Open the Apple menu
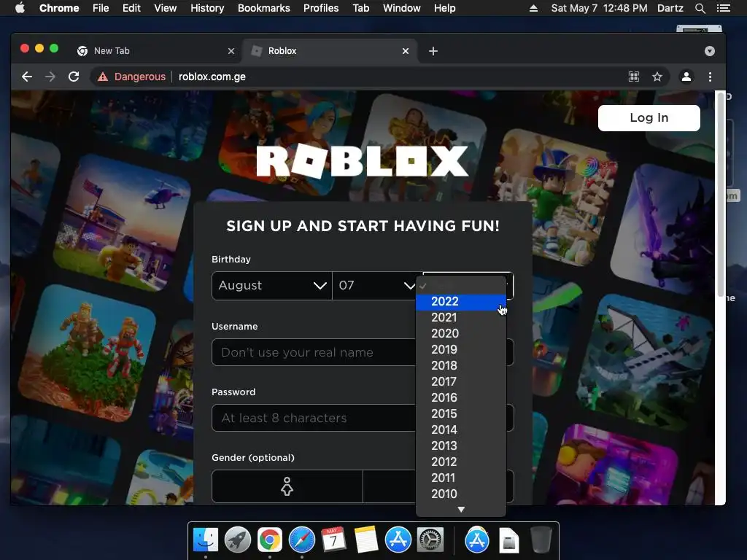 [20, 8]
